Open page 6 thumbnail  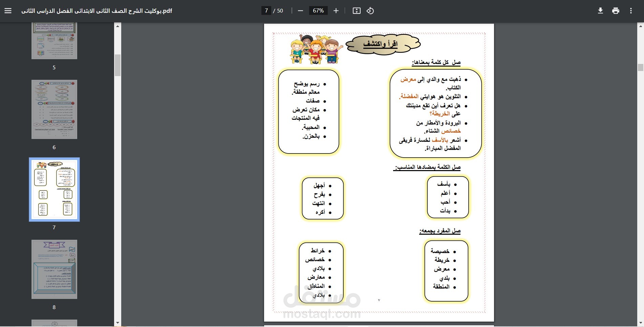(54, 110)
